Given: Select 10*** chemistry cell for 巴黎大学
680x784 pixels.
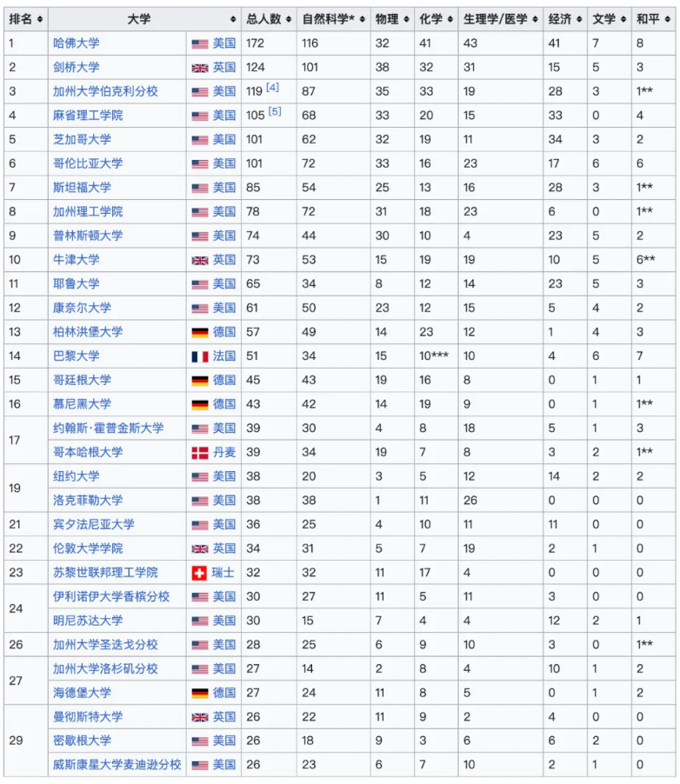Looking at the screenshot, I should point(434,355).
